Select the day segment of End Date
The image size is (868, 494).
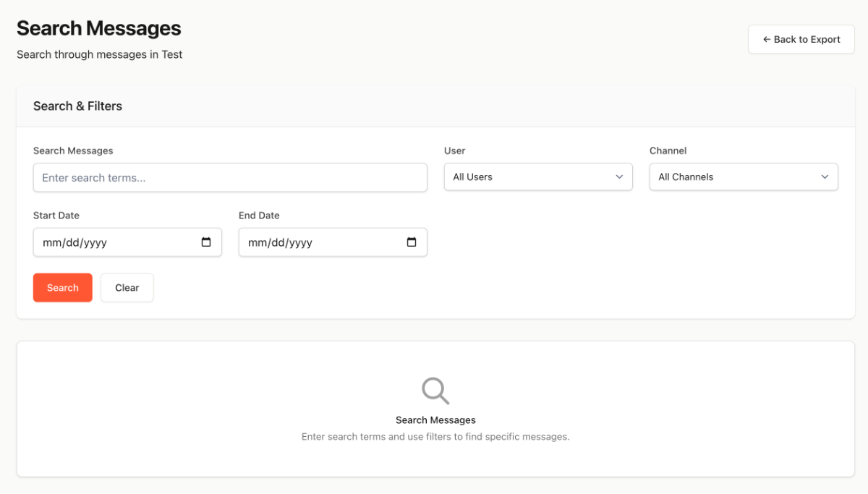(x=277, y=243)
